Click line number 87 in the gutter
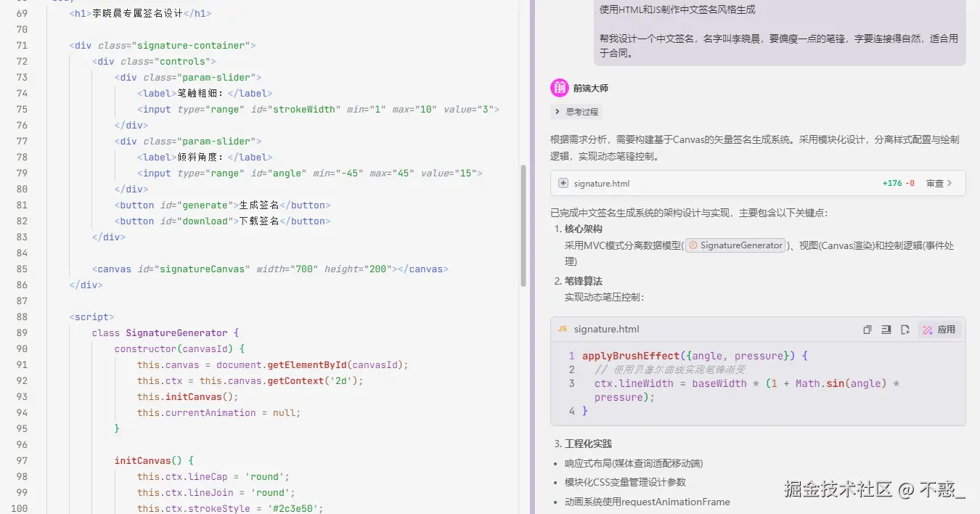980x514 pixels. 21,301
